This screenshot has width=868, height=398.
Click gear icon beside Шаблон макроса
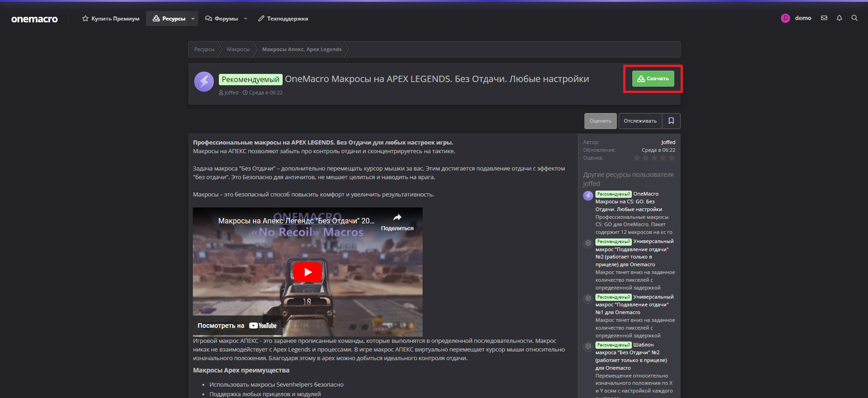coord(588,346)
